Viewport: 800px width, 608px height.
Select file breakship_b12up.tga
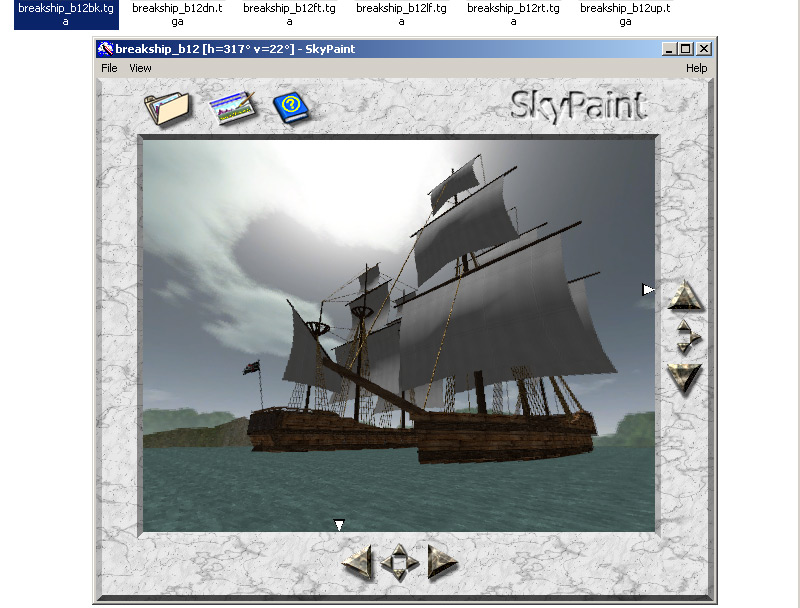point(625,14)
